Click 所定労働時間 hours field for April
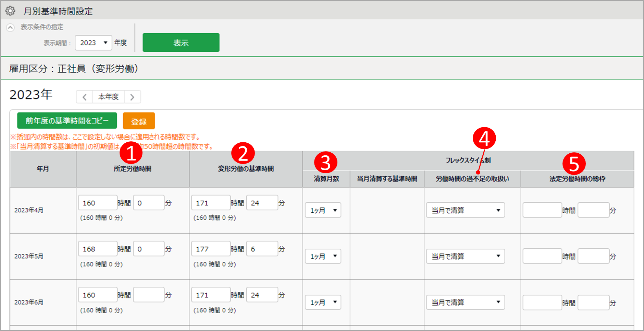This screenshot has width=644, height=331. [97, 203]
